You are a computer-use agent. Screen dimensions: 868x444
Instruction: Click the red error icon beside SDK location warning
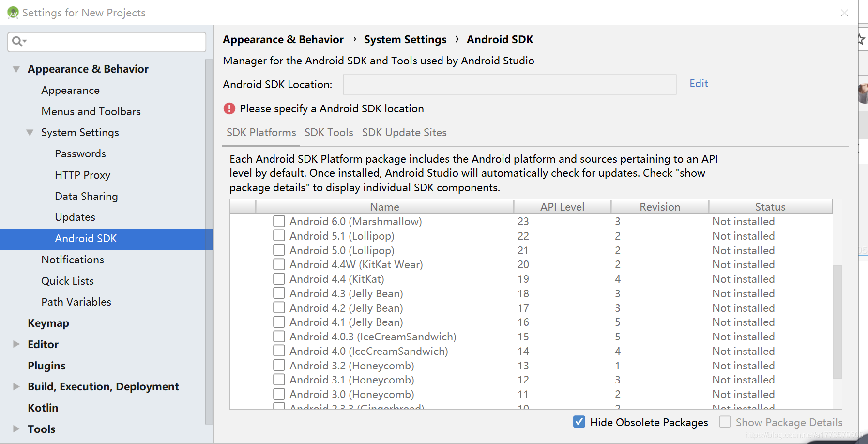click(x=229, y=108)
